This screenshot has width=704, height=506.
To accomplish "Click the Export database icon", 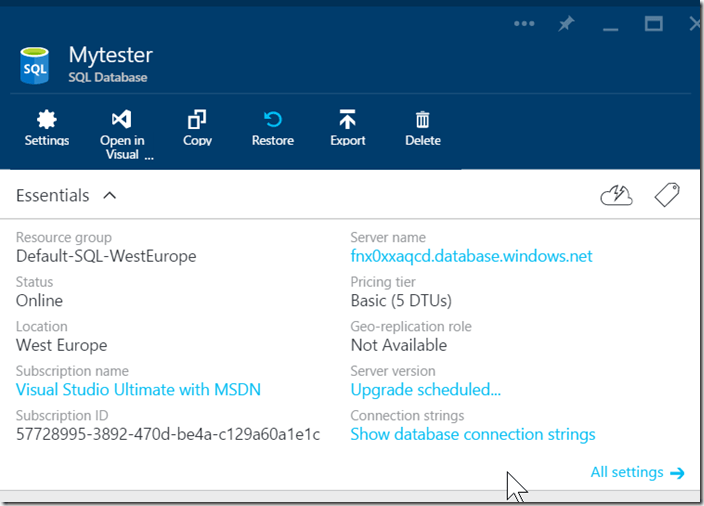I will [347, 121].
